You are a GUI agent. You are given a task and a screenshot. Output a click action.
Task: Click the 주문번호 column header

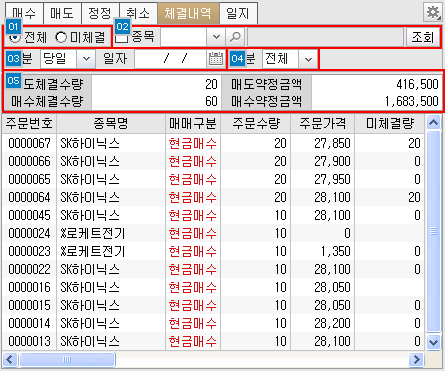29,123
